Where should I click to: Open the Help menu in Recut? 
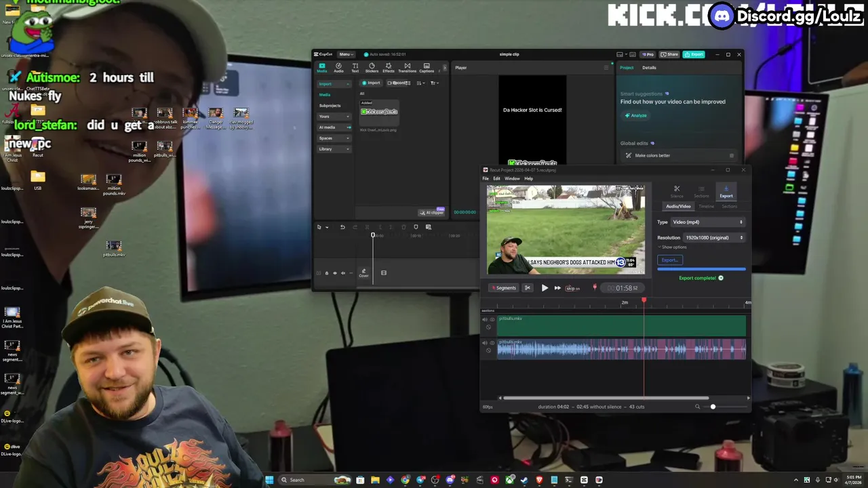pyautogui.click(x=529, y=179)
